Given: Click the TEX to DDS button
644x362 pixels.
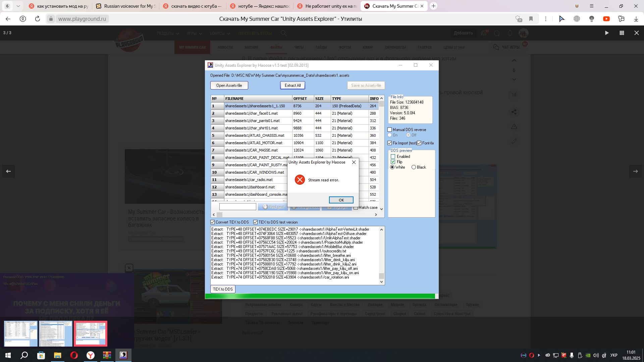Looking at the screenshot, I should coord(223,289).
